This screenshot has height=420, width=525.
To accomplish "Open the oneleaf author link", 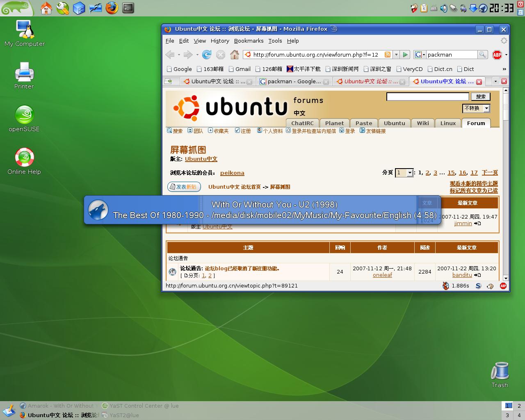I will (382, 275).
